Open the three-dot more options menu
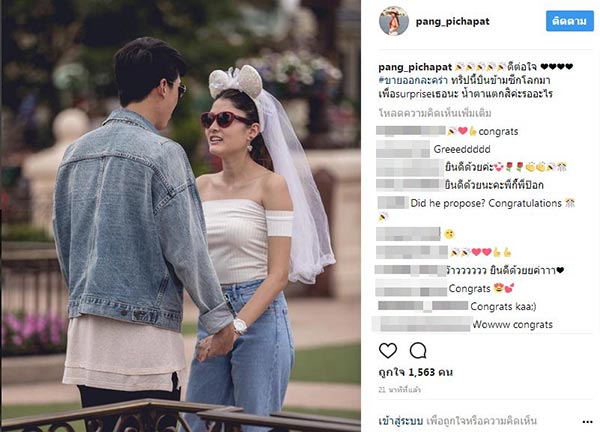This screenshot has width=600, height=432. point(587,422)
